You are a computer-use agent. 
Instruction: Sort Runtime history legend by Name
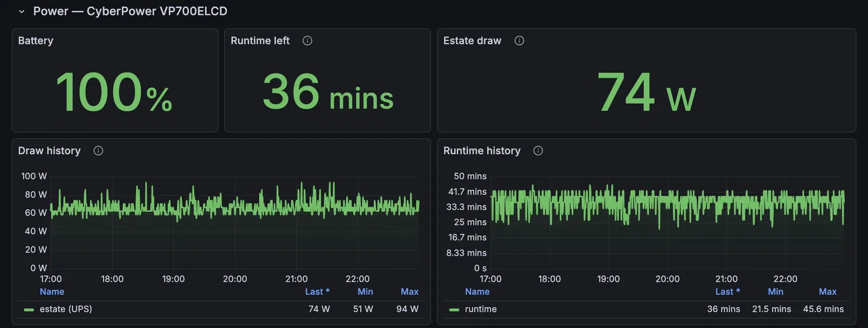click(x=477, y=292)
